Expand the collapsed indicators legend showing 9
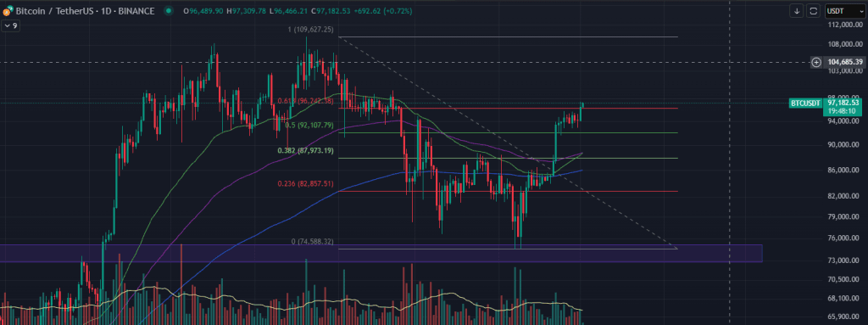 [x=10, y=25]
